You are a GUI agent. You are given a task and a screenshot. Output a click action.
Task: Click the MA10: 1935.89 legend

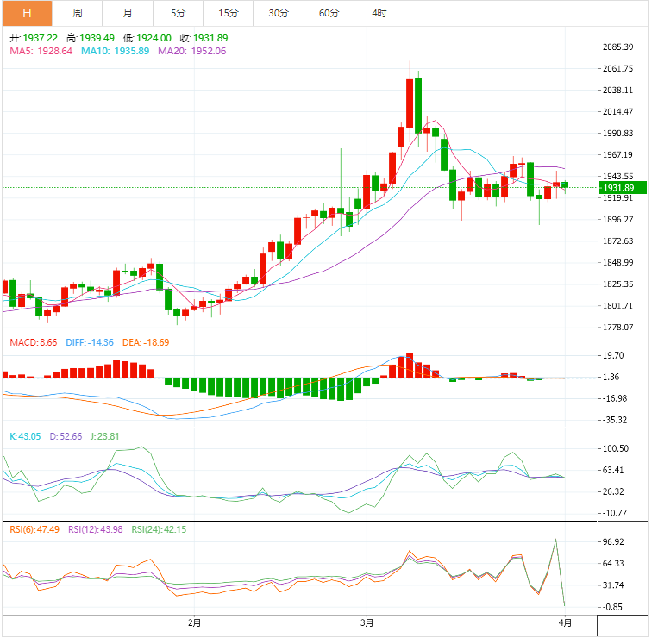(116, 51)
